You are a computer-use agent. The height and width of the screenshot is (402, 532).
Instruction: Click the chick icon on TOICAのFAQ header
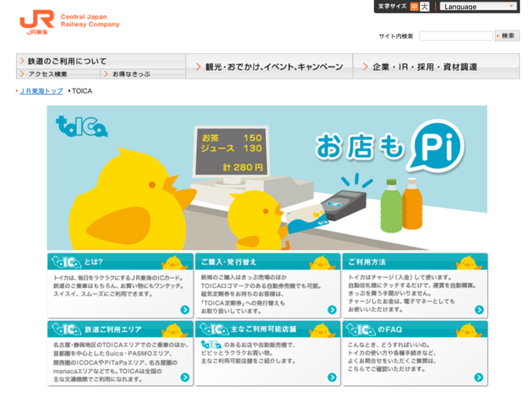tap(469, 330)
